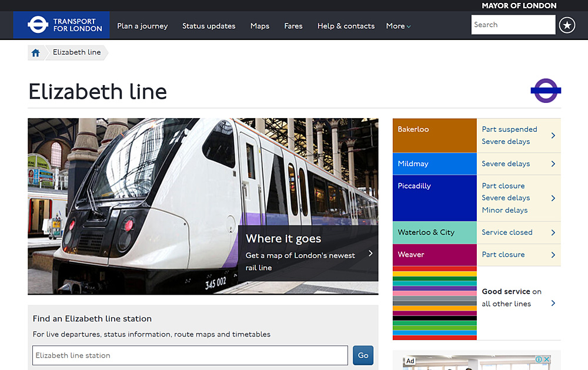Viewport: 588px width, 370px height.
Task: Expand Piccadilly line status details
Action: (553, 198)
